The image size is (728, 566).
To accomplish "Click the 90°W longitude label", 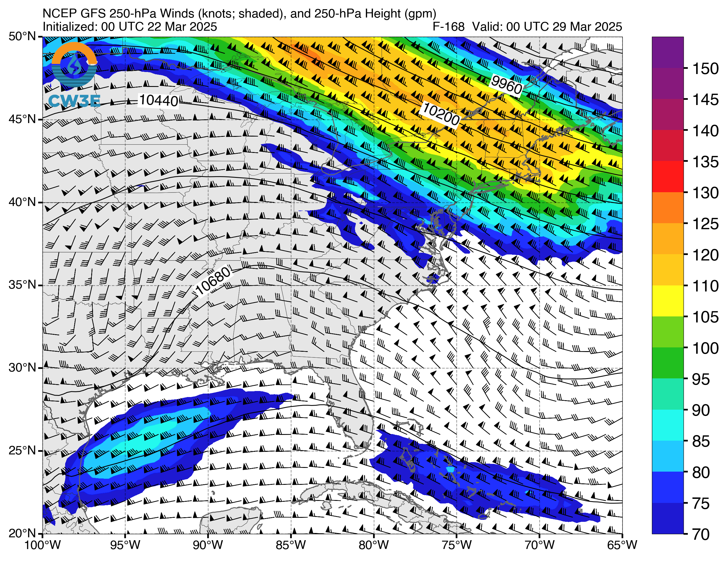I will click(x=208, y=545).
